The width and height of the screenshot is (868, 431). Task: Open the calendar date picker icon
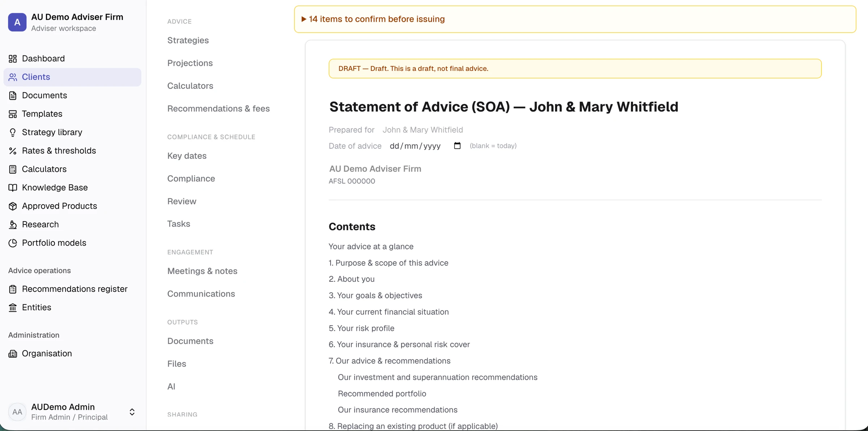click(x=457, y=146)
